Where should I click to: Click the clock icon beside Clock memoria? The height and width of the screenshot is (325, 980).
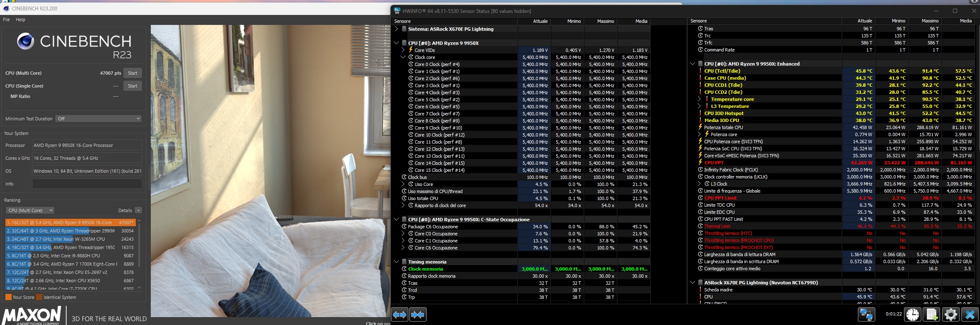tap(404, 269)
